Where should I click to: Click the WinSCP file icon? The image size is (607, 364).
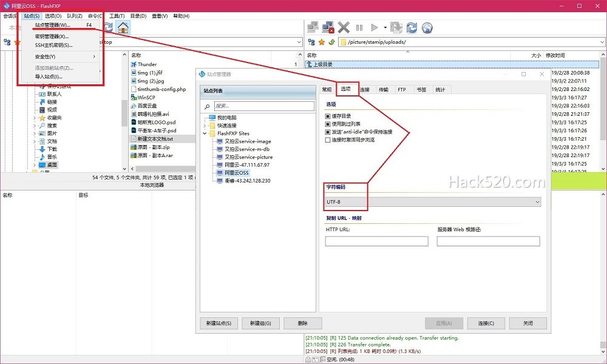pyautogui.click(x=134, y=98)
